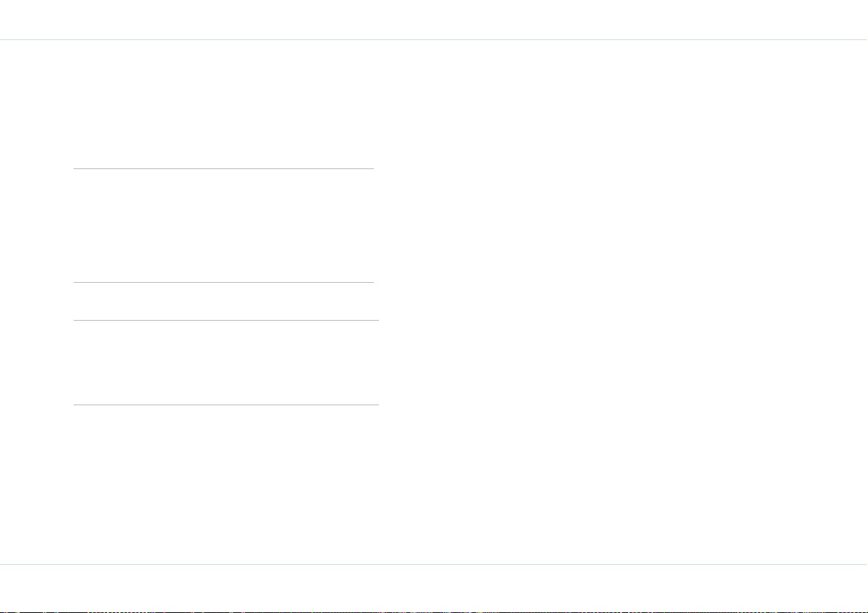This screenshot has height=613, width=868.
Task: Click blank section between first and second dividers
Action: click(x=224, y=225)
